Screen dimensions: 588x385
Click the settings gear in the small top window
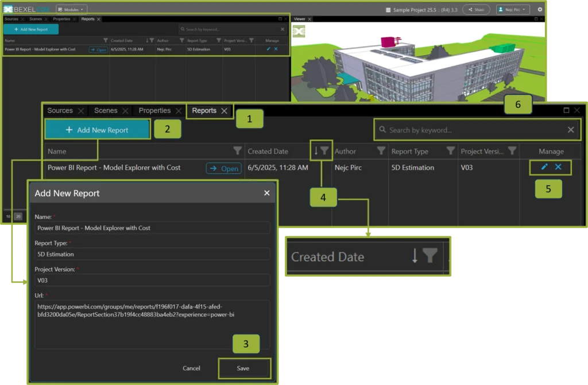(x=540, y=10)
